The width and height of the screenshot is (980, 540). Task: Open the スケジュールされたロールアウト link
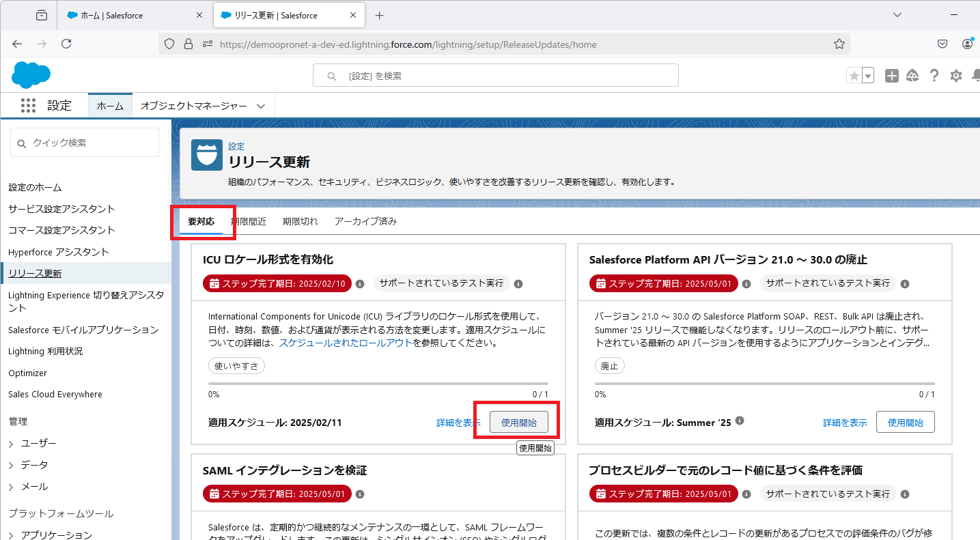tap(345, 343)
